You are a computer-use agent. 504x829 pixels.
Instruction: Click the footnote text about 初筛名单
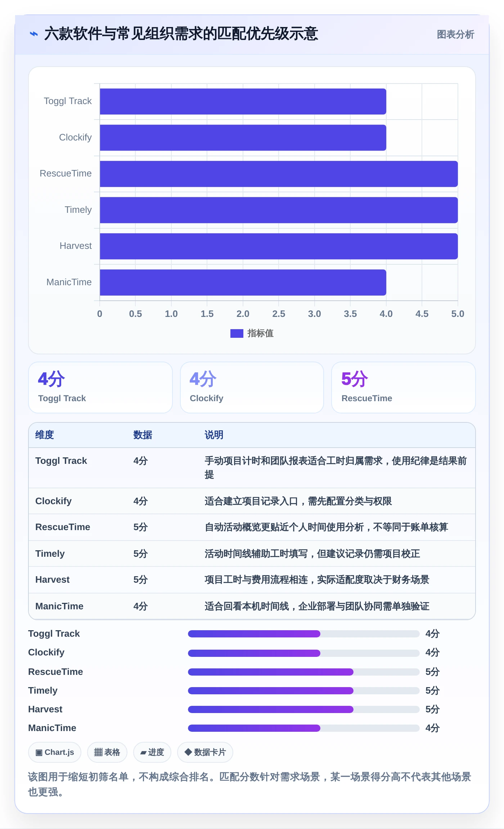click(249, 784)
